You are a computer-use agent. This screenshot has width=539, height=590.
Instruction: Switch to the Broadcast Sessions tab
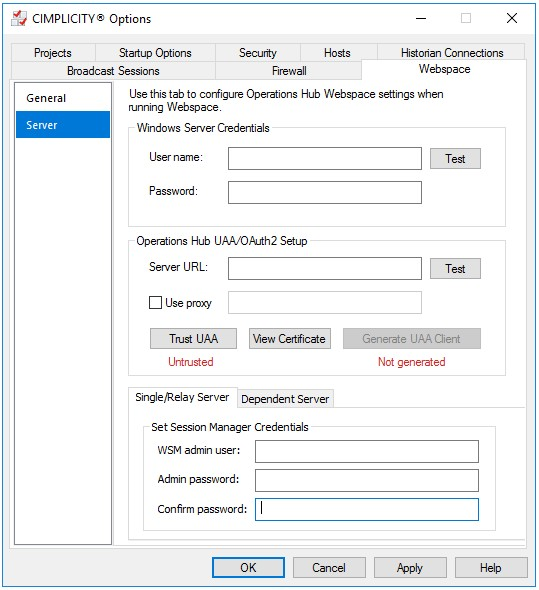(x=113, y=71)
